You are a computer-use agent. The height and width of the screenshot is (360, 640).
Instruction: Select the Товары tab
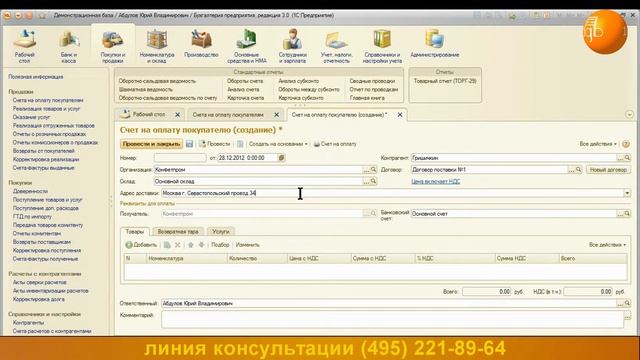pos(135,231)
